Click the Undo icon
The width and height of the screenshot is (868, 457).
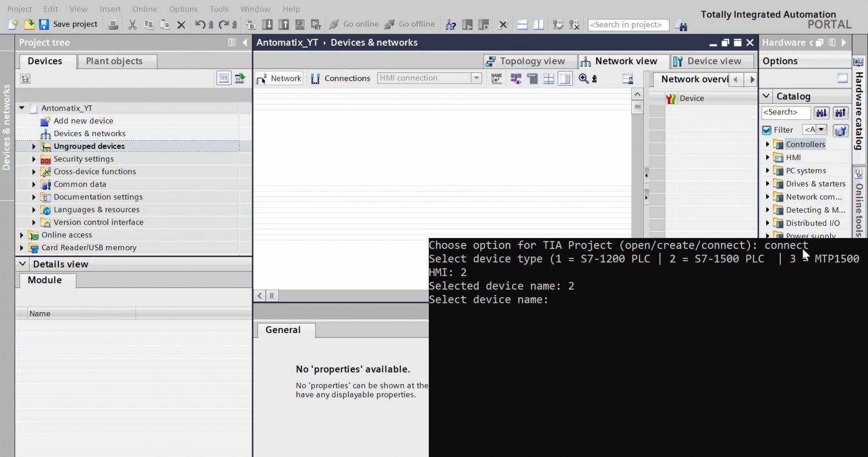pos(200,24)
